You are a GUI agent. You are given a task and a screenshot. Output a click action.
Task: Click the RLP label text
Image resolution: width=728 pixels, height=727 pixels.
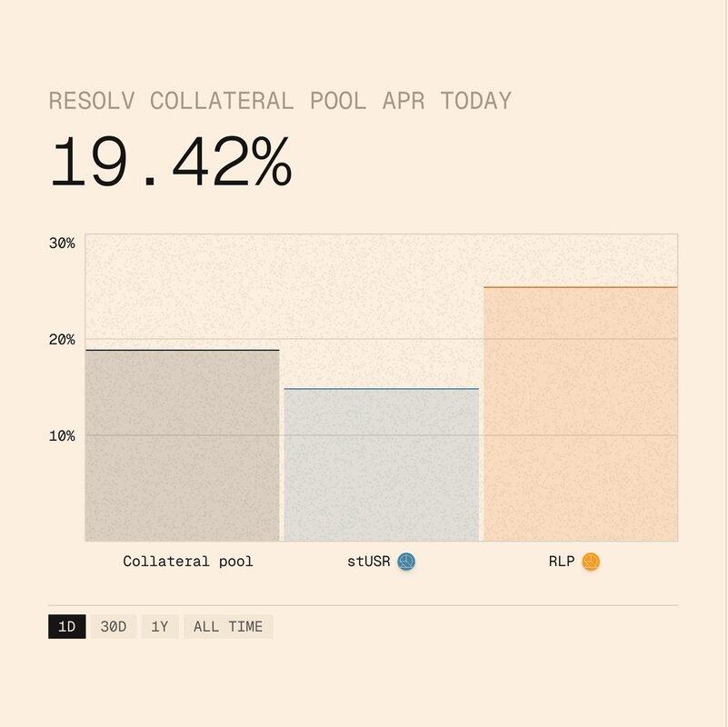point(561,562)
